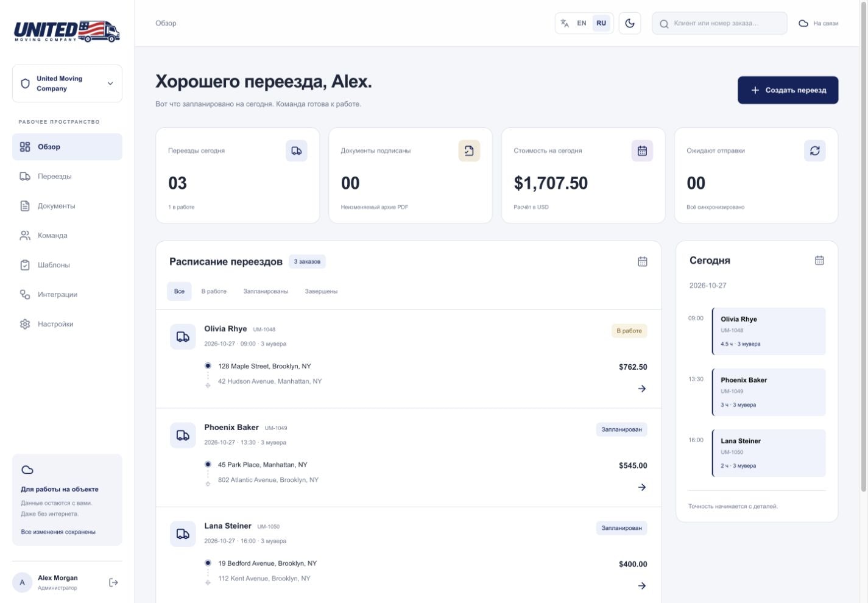Click the В работе status badge
Image resolution: width=868 pixels, height=603 pixels.
(x=629, y=331)
